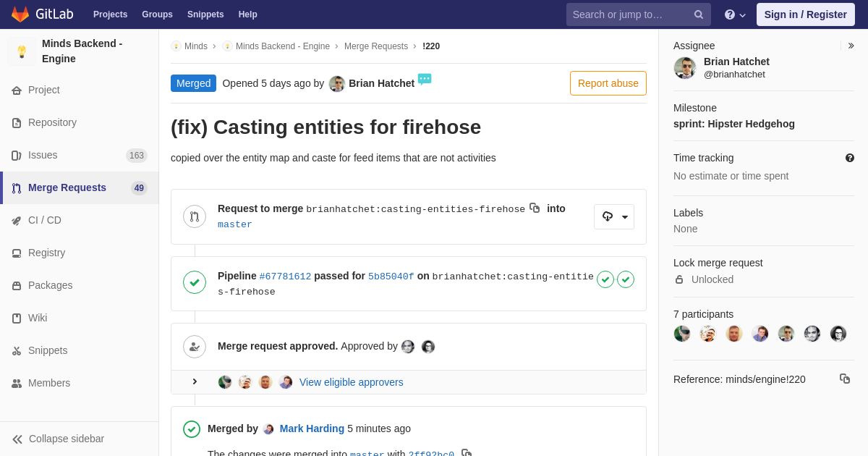Open Issues in the sidebar
The width and height of the screenshot is (868, 456).
click(x=80, y=155)
